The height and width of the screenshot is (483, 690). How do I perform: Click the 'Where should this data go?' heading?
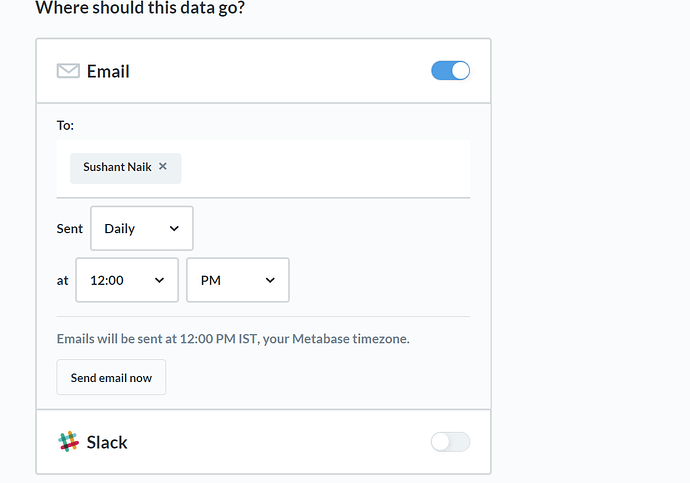click(x=140, y=8)
